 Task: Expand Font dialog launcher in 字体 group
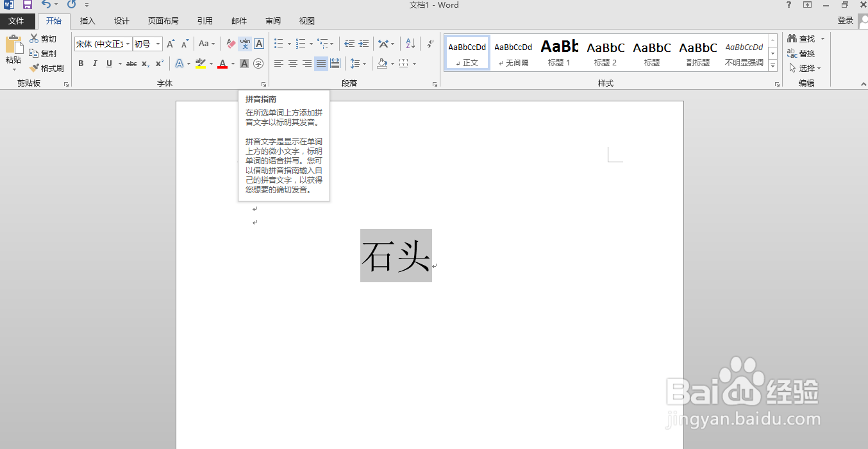263,84
